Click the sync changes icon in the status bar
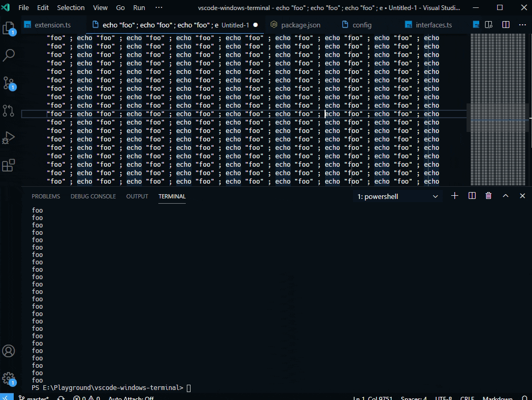This screenshot has height=400, width=532. click(x=61, y=397)
